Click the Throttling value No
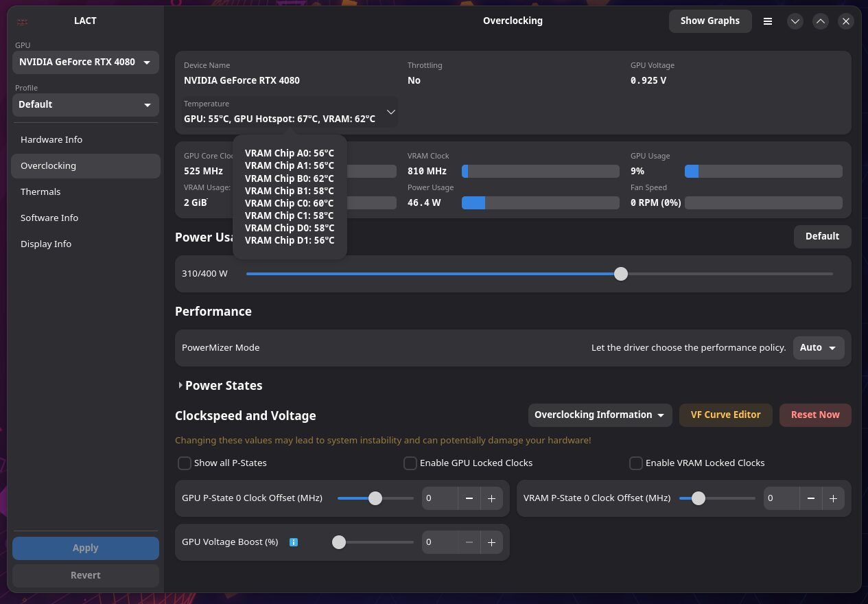Screen dimensions: 868x604 point(414,80)
